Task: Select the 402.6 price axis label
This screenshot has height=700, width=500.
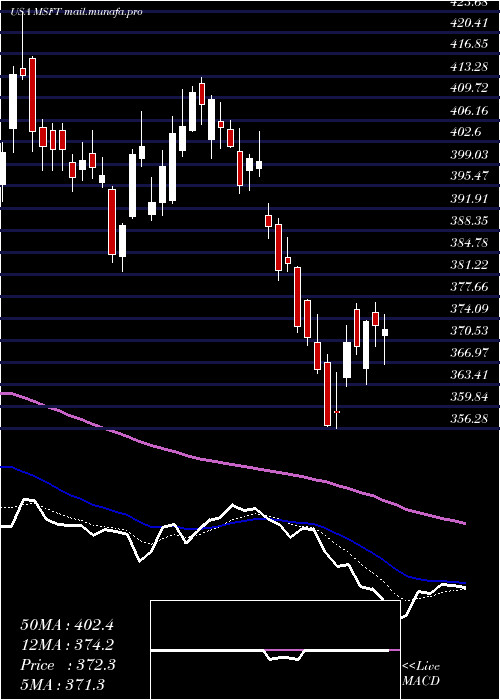Action: [x=466, y=132]
